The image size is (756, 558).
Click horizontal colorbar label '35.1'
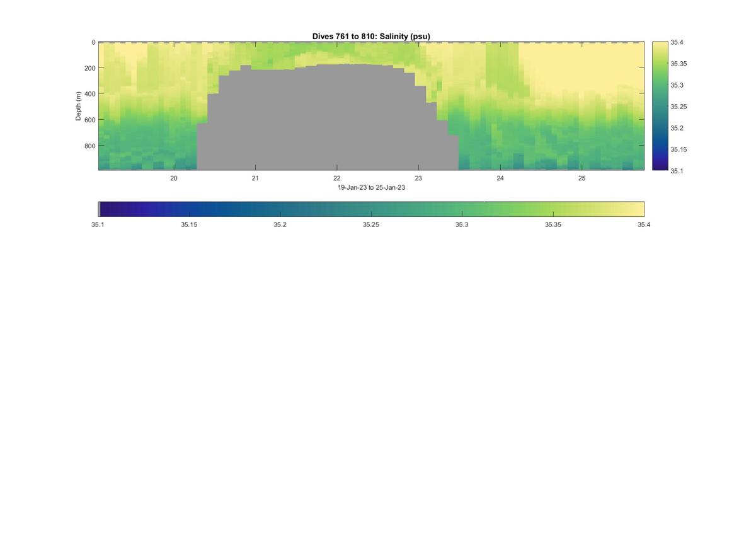point(98,224)
